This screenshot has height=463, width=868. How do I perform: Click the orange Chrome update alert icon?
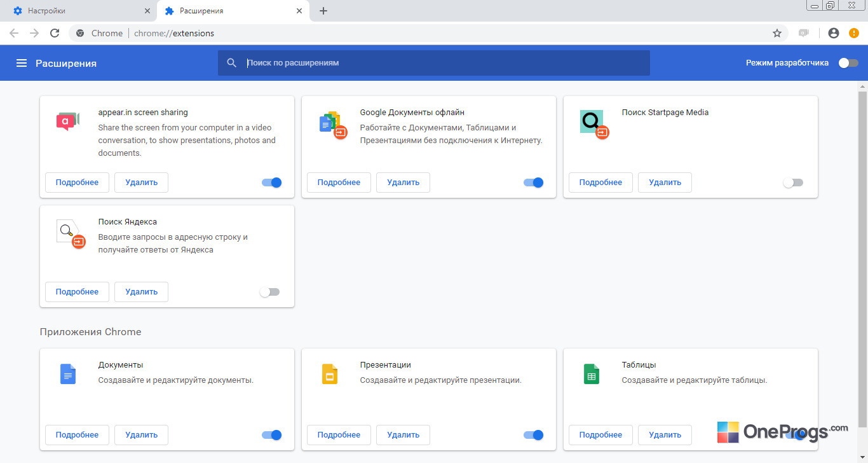point(853,33)
